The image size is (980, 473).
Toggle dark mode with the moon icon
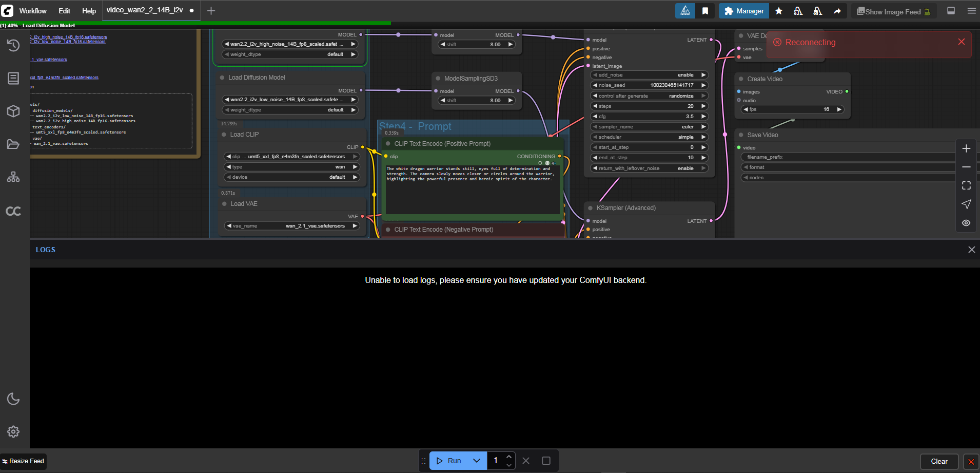coord(13,399)
